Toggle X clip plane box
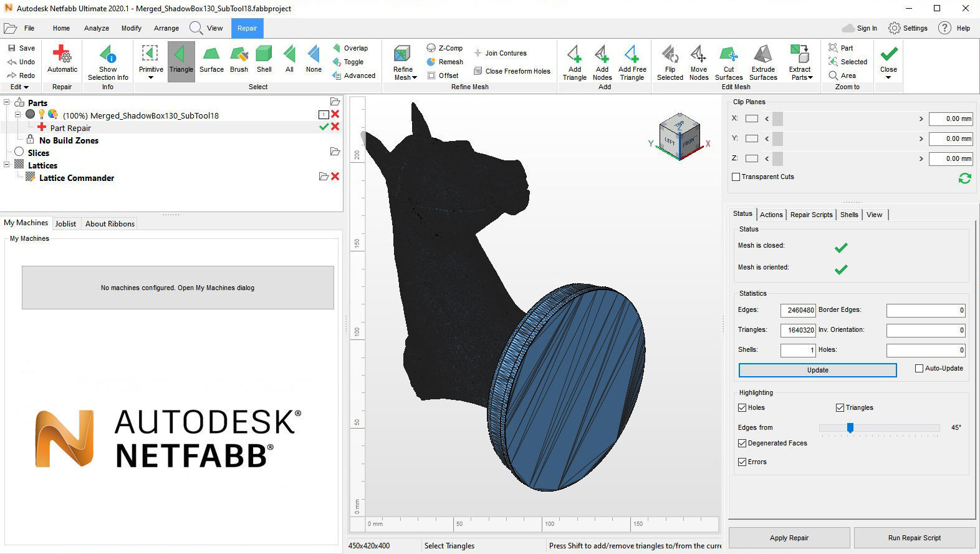 (x=752, y=119)
